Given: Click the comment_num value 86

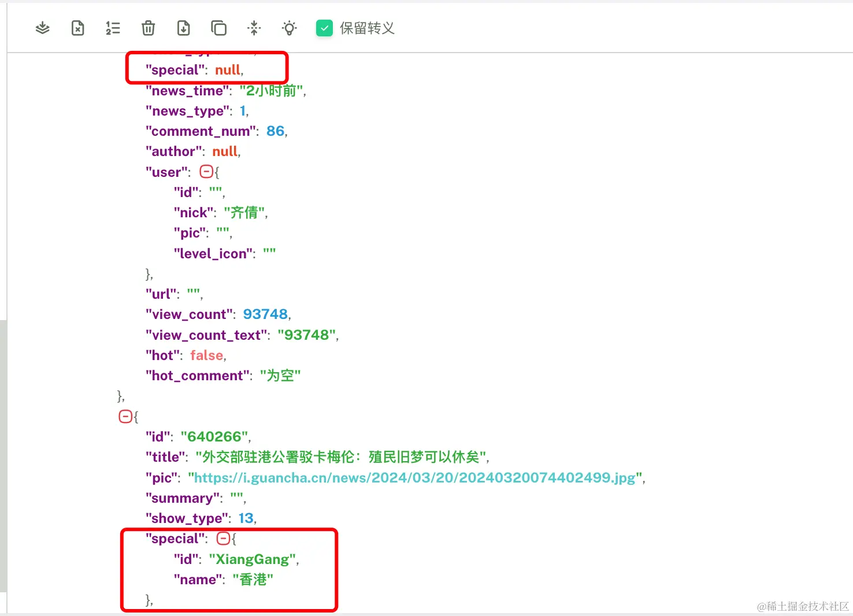Looking at the screenshot, I should [276, 131].
